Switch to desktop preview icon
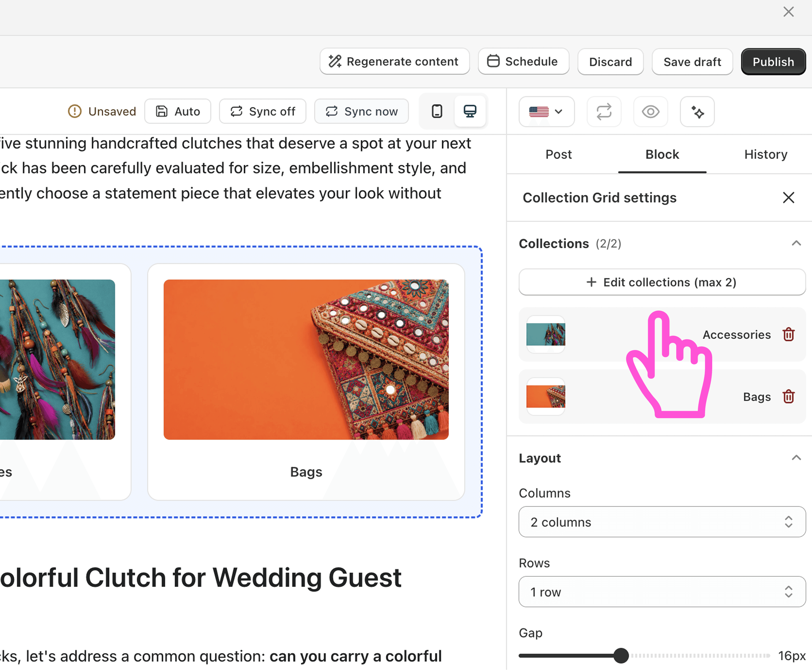 [470, 112]
